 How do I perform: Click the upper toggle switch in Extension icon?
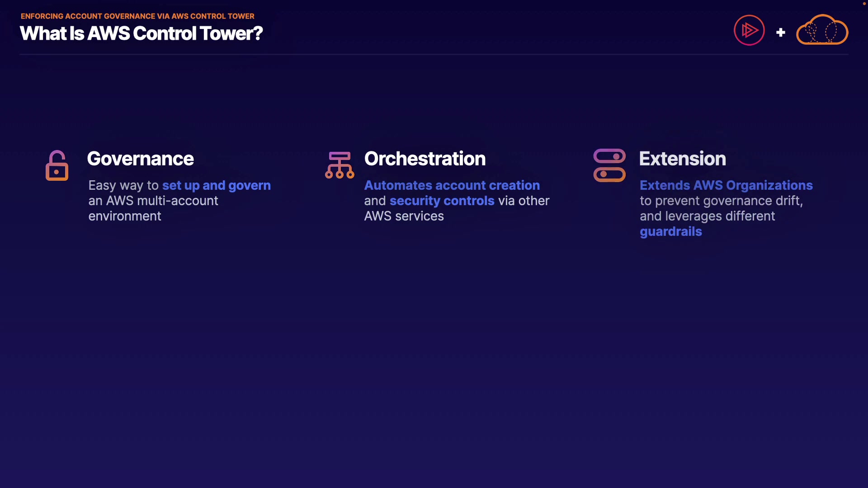click(609, 156)
